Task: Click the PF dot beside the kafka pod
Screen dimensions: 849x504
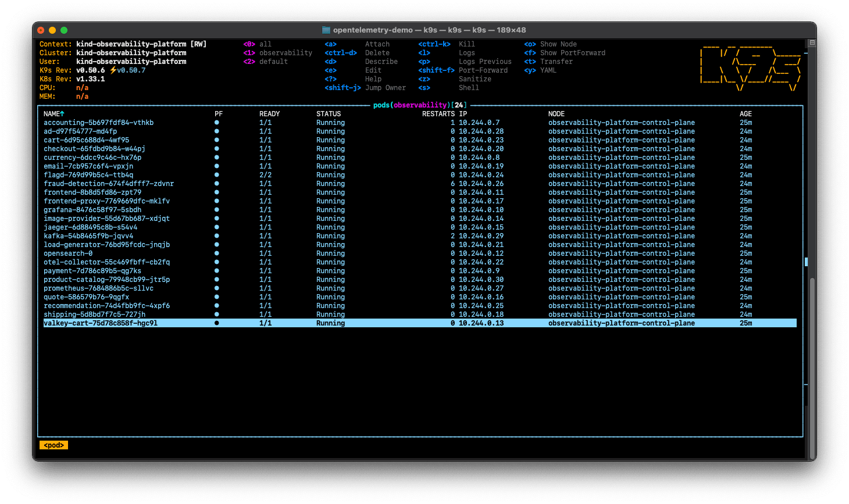Action: pos(217,235)
